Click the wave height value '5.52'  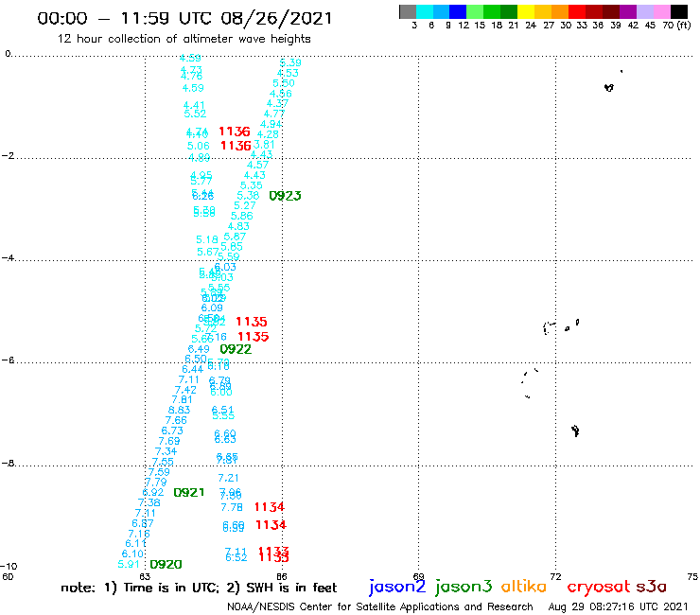click(x=195, y=114)
